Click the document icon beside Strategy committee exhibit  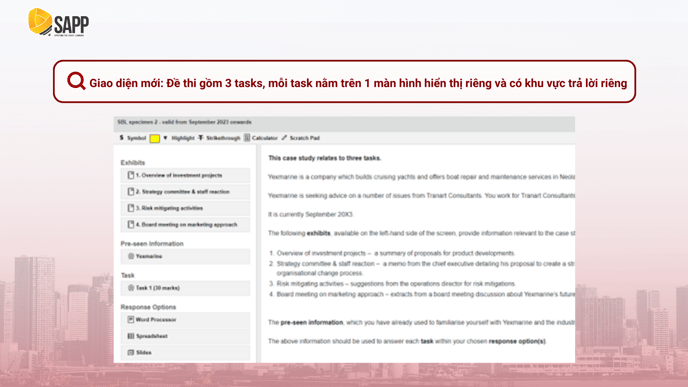(x=131, y=192)
